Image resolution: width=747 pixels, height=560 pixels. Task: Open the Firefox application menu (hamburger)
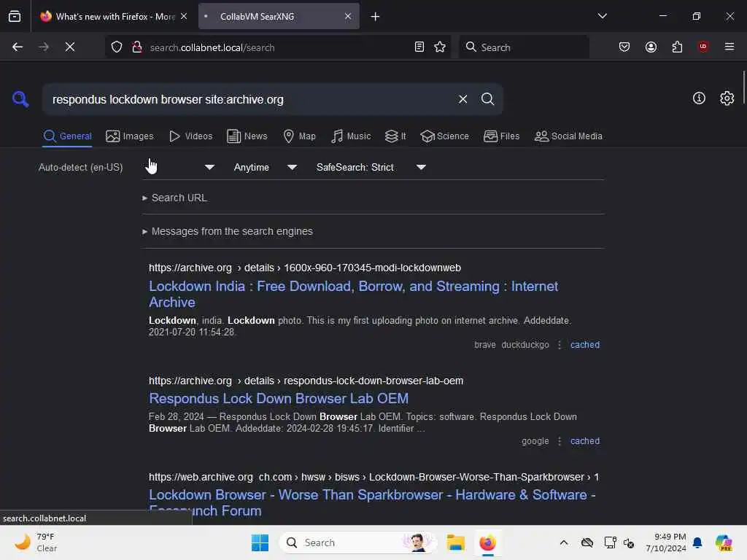click(x=729, y=47)
